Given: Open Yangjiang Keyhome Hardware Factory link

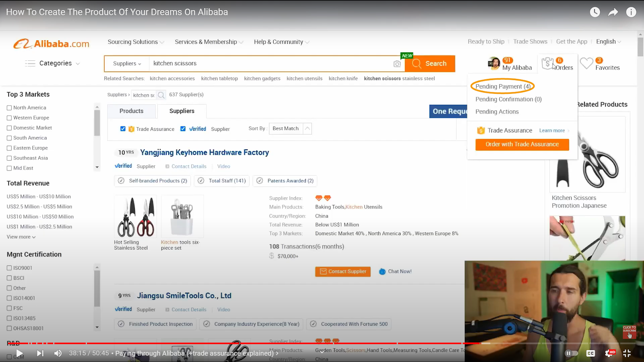Looking at the screenshot, I should 204,153.
